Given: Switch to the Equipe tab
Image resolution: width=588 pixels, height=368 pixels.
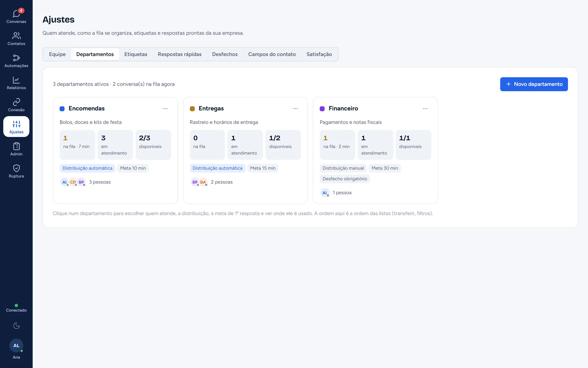Looking at the screenshot, I should pos(57,54).
